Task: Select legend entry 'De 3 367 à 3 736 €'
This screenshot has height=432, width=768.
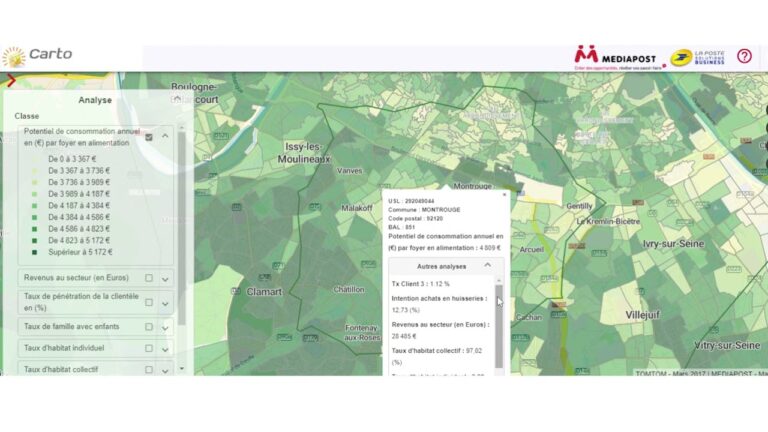Action: pos(79,170)
